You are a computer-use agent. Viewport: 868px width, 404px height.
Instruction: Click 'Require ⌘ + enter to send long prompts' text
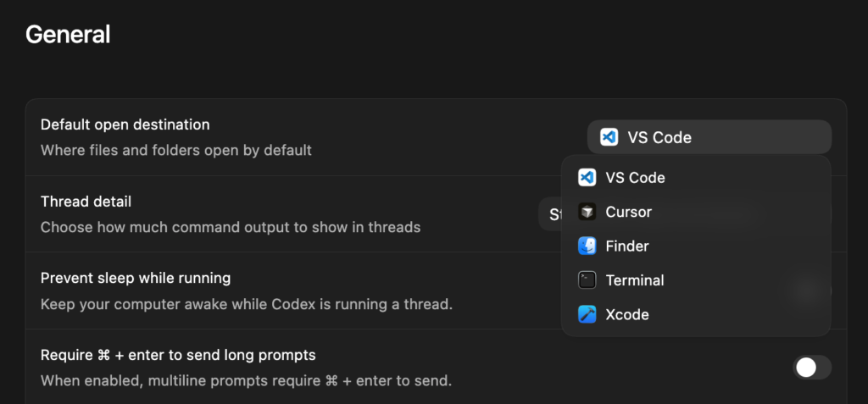pos(178,355)
